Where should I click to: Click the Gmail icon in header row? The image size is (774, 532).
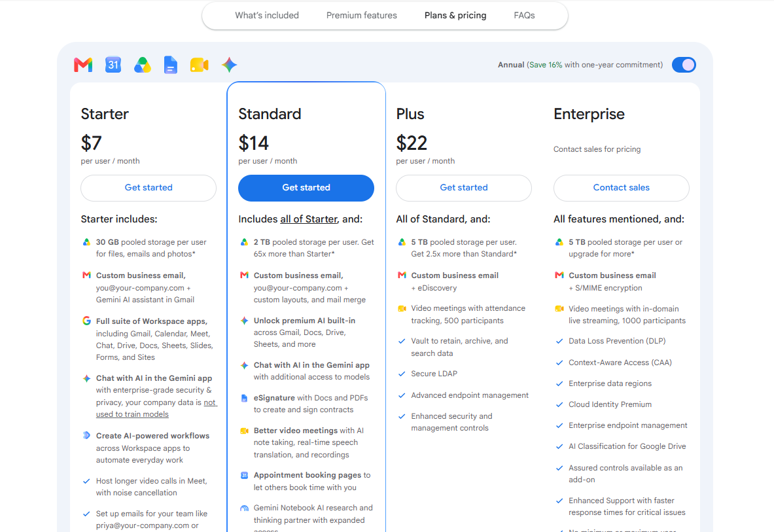point(84,65)
